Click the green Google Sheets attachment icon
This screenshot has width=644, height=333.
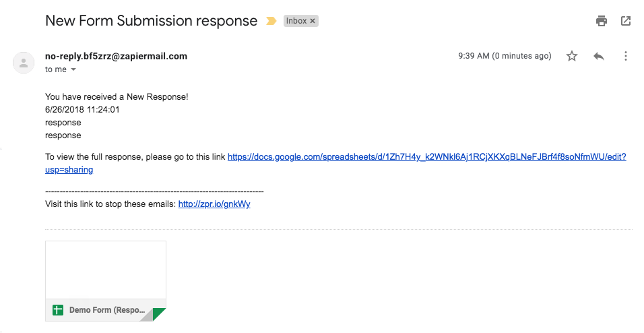(58, 310)
